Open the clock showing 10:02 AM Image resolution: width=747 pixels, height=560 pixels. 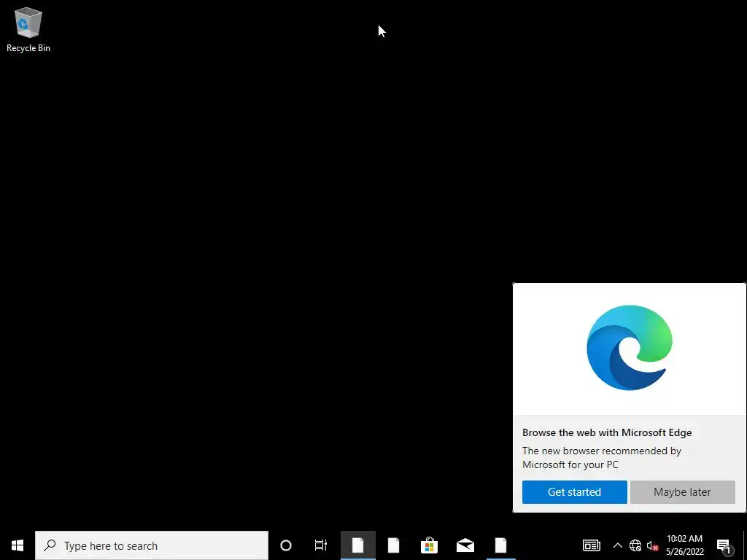[684, 545]
